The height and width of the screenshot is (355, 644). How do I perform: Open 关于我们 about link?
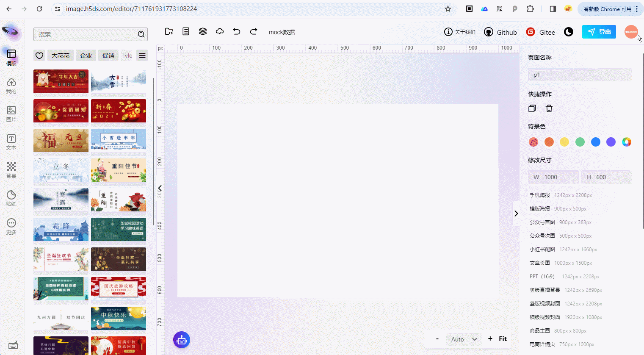459,32
